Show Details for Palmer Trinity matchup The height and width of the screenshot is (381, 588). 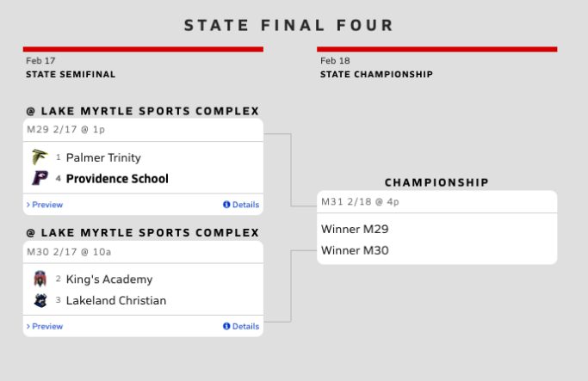245,205
